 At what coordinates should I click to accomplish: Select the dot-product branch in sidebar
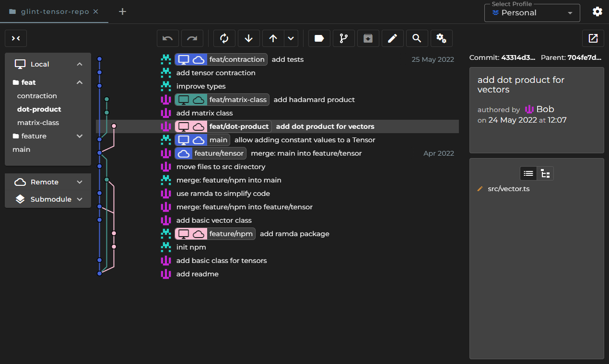coord(39,109)
